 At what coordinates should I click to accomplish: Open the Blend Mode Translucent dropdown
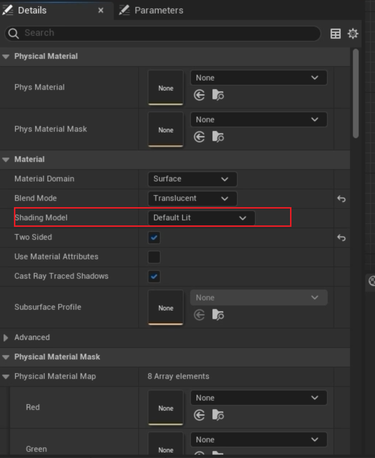(192, 198)
